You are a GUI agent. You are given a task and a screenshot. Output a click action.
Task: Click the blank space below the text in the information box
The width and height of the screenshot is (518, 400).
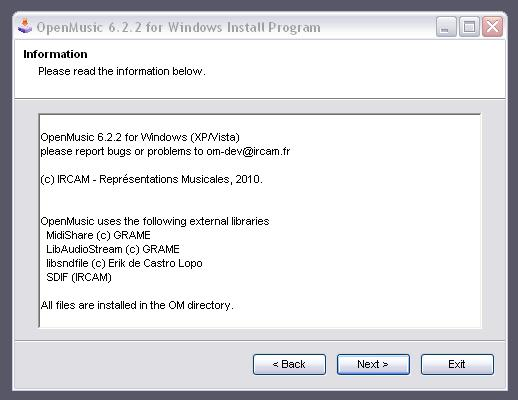pyautogui.click(x=260, y=319)
